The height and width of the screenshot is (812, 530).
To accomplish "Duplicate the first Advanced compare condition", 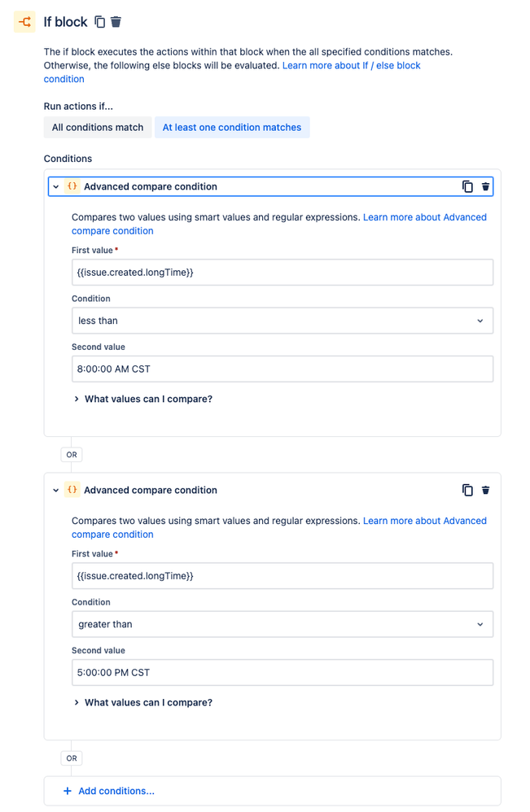I will (x=467, y=186).
